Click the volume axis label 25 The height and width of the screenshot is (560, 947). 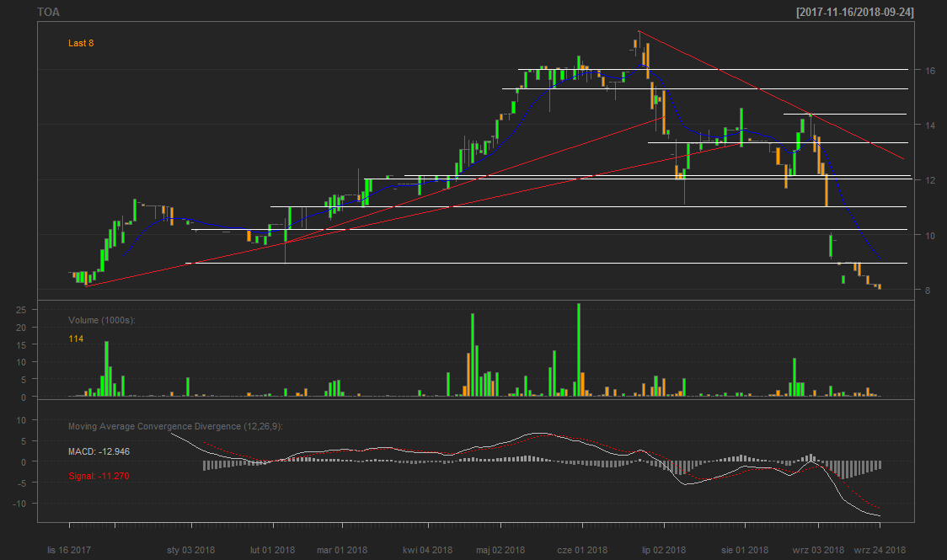(x=21, y=310)
